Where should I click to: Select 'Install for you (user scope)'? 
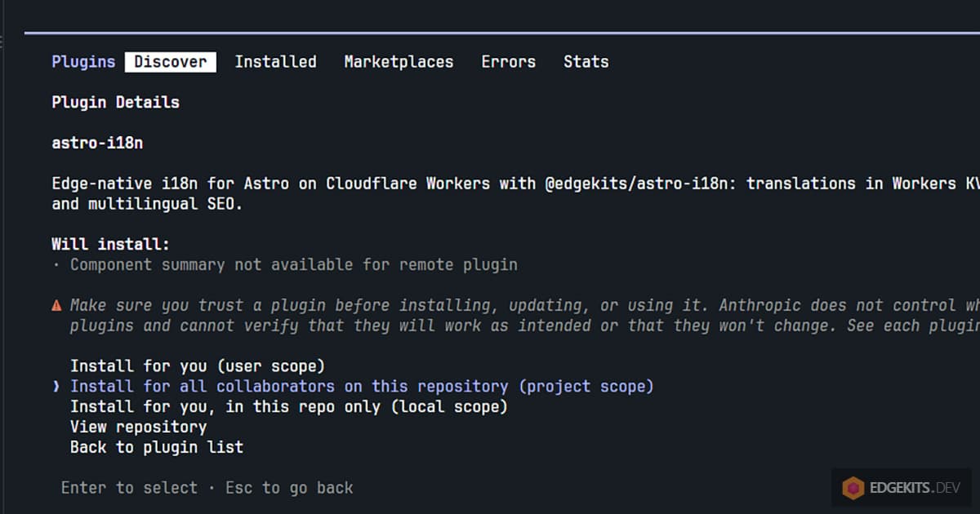[x=198, y=366]
